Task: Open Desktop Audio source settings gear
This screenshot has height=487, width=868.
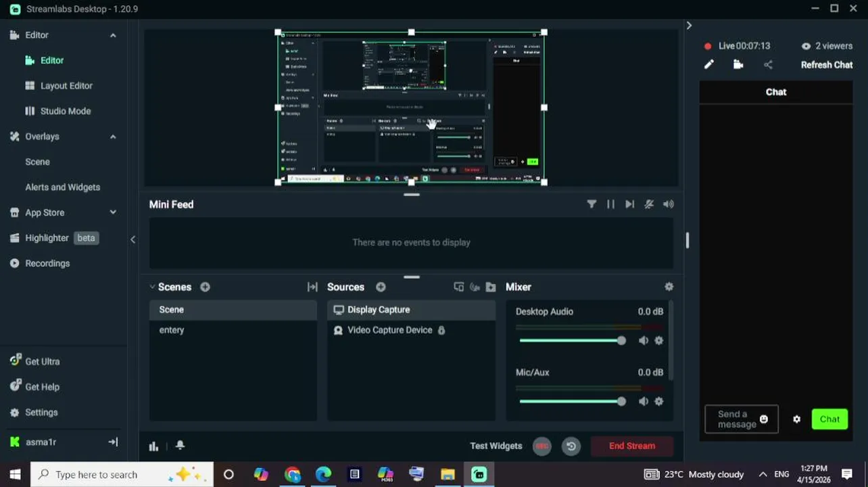Action: click(x=659, y=340)
